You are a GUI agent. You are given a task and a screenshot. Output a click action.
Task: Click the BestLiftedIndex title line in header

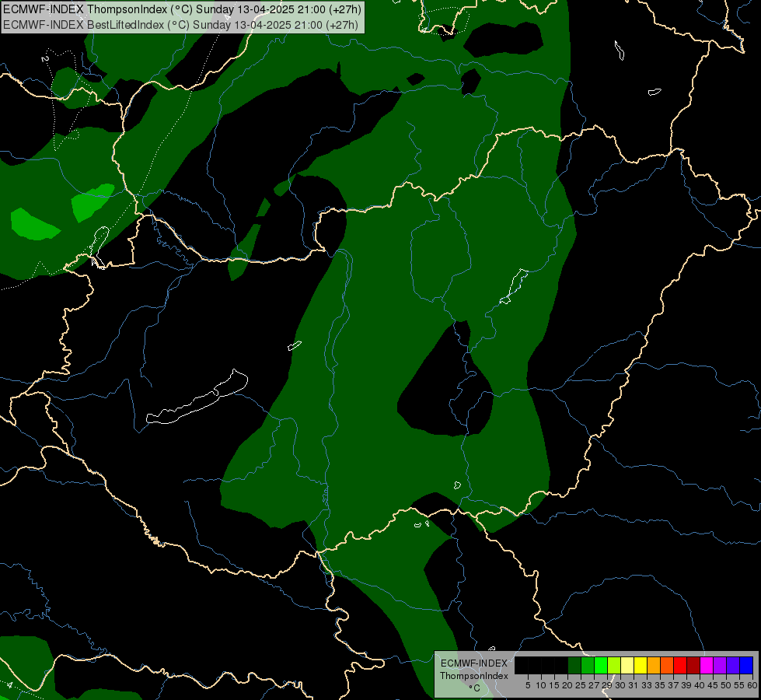pyautogui.click(x=180, y=25)
